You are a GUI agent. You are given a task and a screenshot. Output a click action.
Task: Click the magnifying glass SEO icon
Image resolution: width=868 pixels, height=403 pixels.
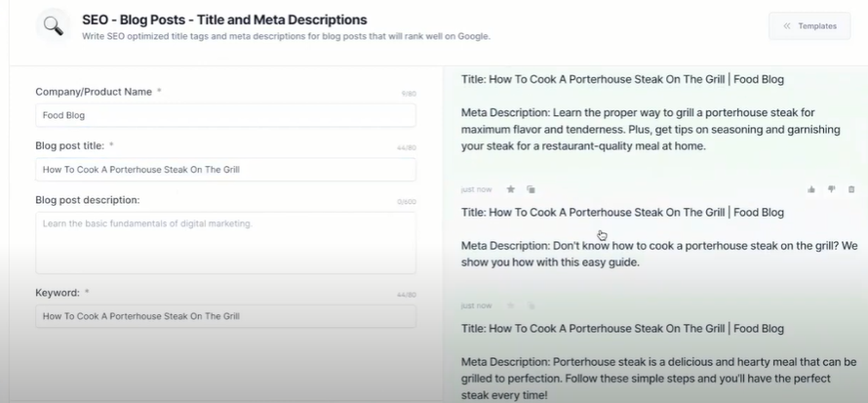(53, 26)
